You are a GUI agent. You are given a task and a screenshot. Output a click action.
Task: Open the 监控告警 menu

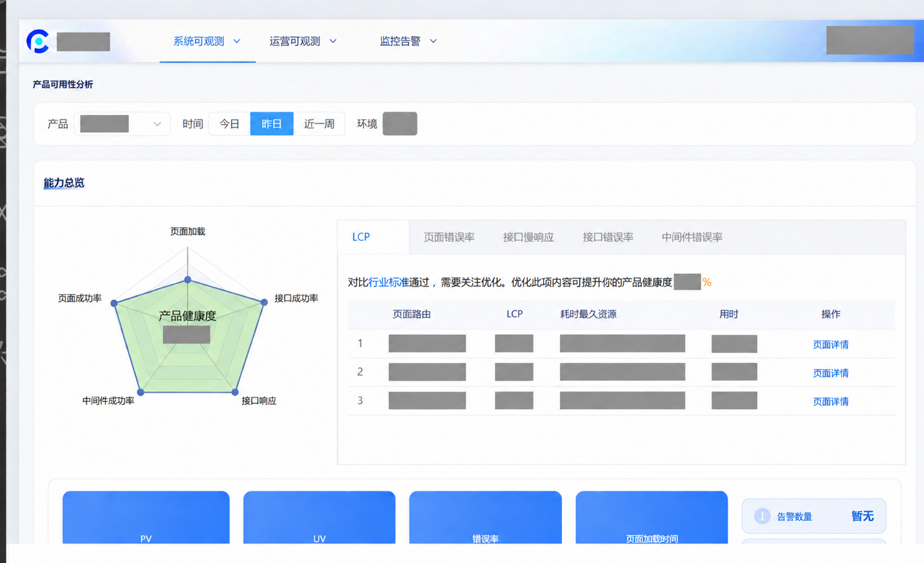(x=408, y=41)
